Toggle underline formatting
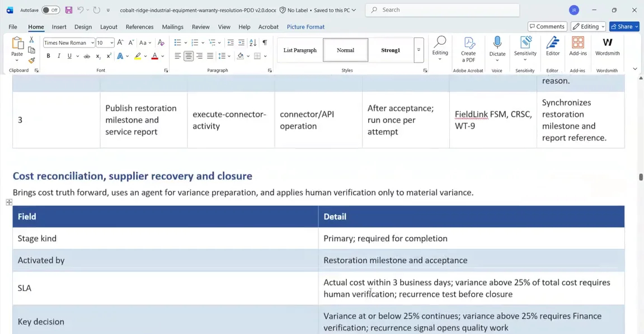Image resolution: width=644 pixels, height=334 pixels. (x=69, y=56)
